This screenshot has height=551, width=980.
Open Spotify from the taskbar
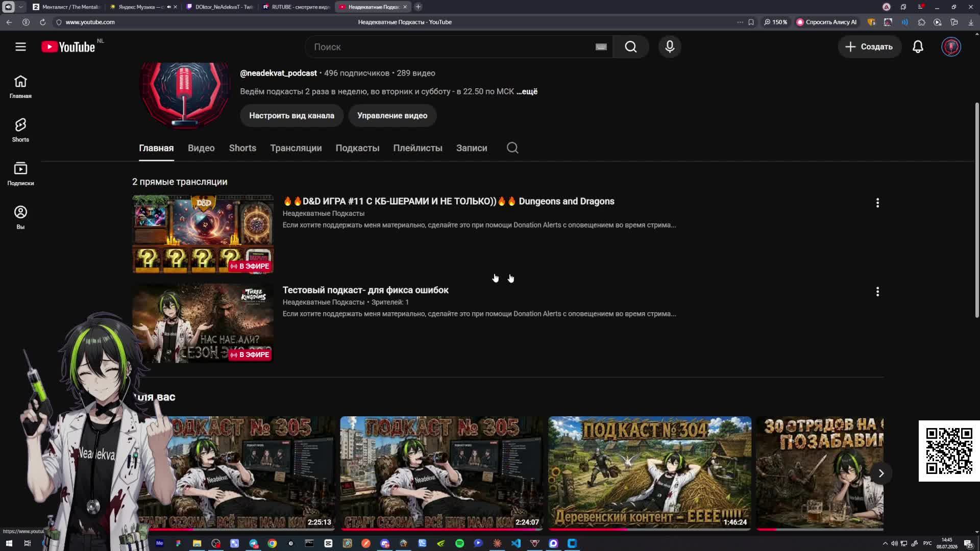pyautogui.click(x=459, y=543)
